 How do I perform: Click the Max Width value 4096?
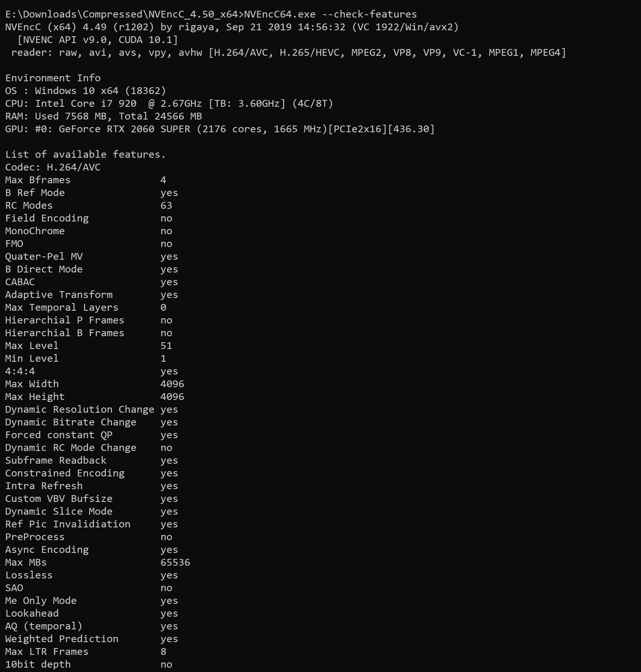click(x=172, y=384)
